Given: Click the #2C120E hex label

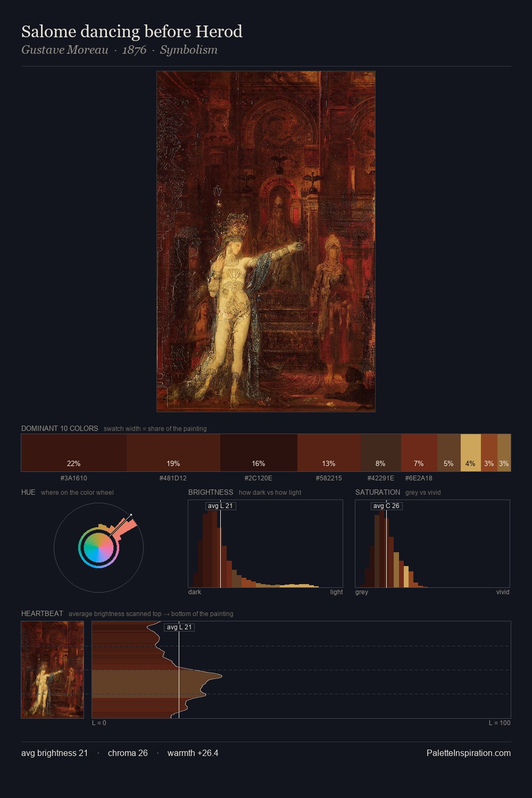Looking at the screenshot, I should point(259,478).
